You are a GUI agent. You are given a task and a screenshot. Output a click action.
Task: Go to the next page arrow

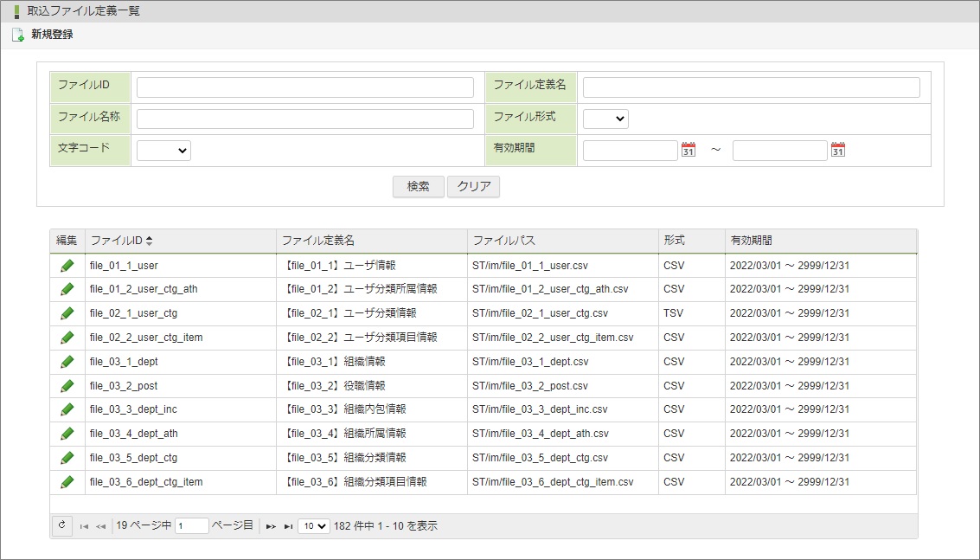pyautogui.click(x=271, y=526)
